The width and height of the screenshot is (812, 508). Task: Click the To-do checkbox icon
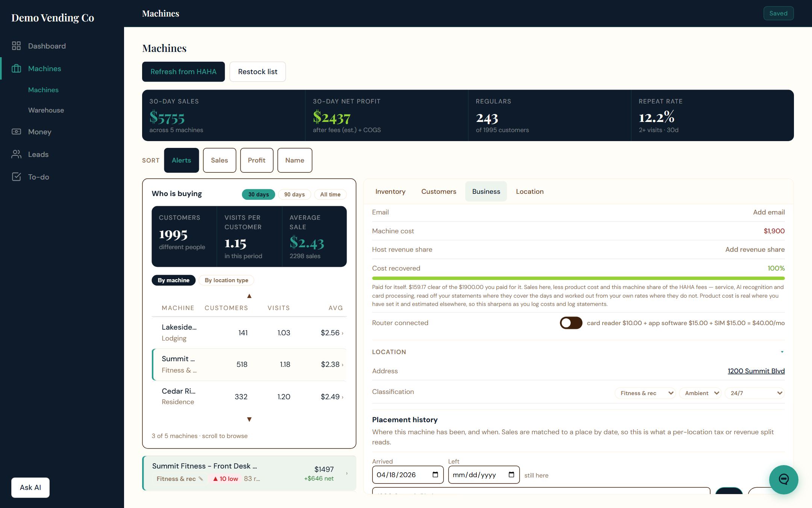(x=16, y=177)
